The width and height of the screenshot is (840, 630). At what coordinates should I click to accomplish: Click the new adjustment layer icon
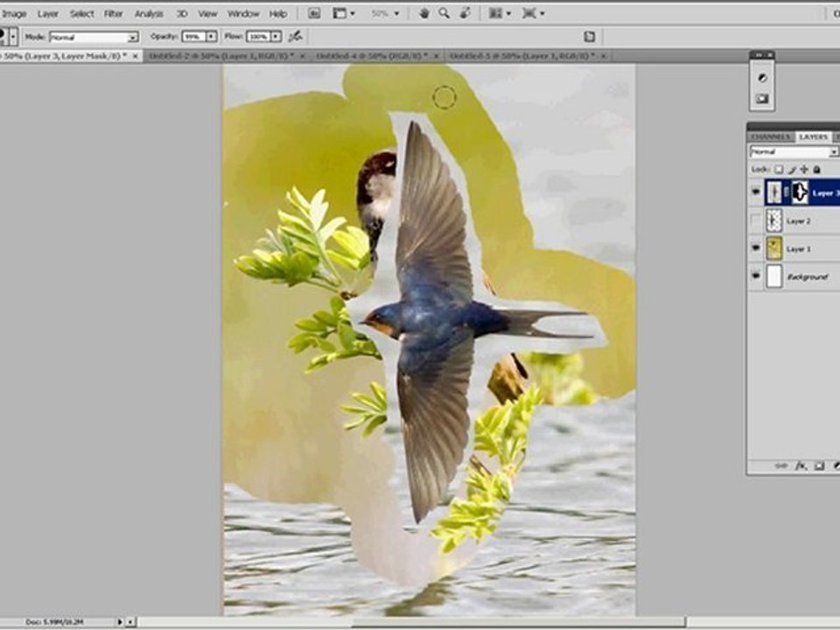click(x=836, y=466)
